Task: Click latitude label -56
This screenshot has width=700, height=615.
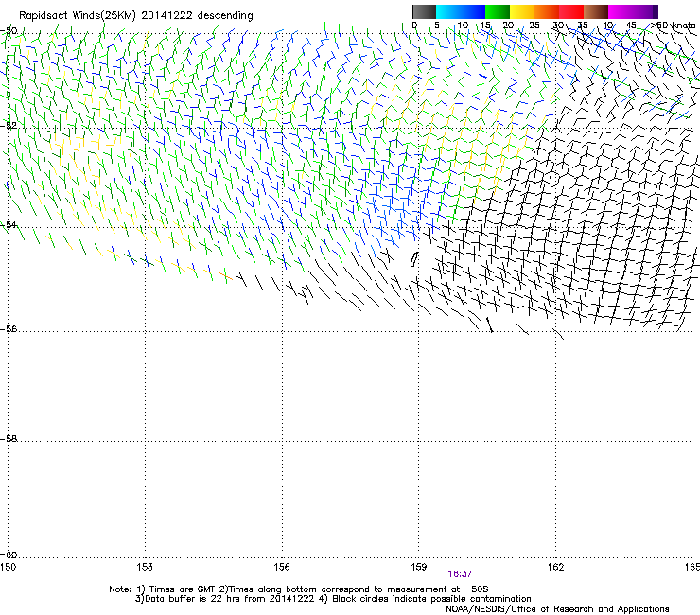Action: coord(9,328)
